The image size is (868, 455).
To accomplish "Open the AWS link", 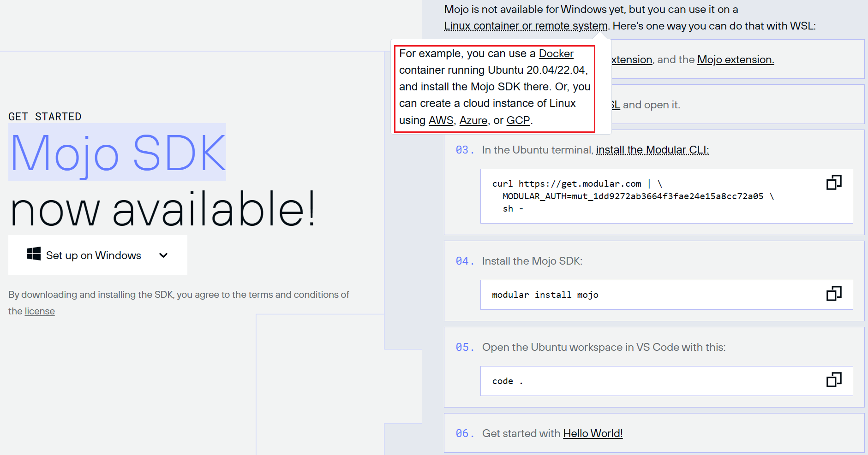I will pos(441,121).
